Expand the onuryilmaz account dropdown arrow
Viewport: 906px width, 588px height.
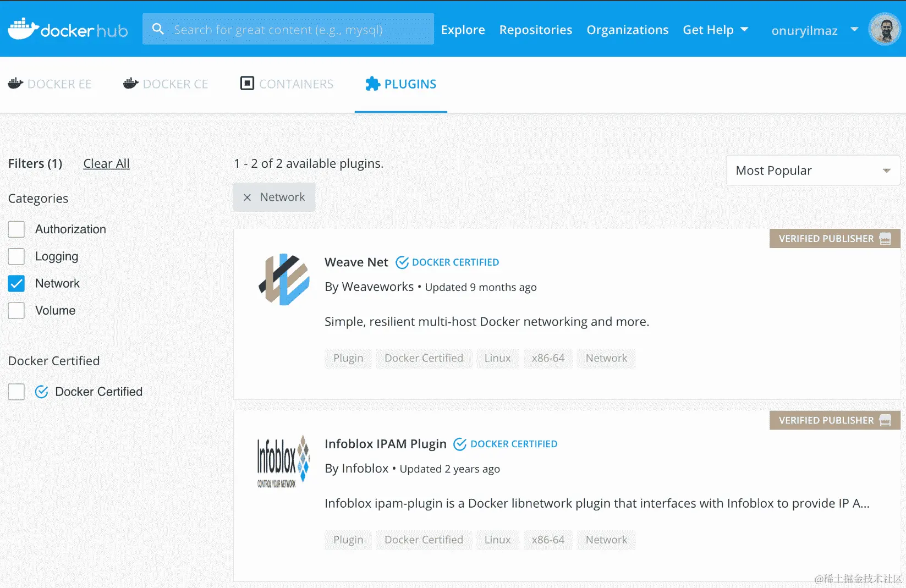click(854, 29)
